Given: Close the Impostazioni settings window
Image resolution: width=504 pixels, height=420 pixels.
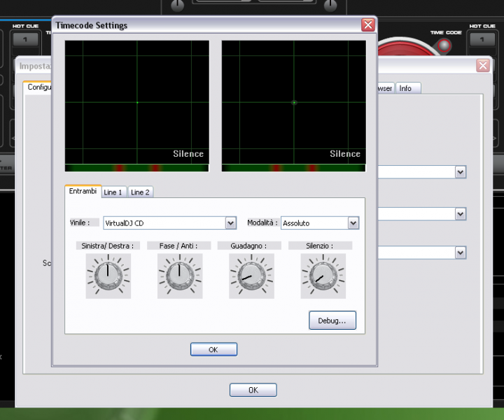Looking at the screenshot, I should (x=482, y=66).
